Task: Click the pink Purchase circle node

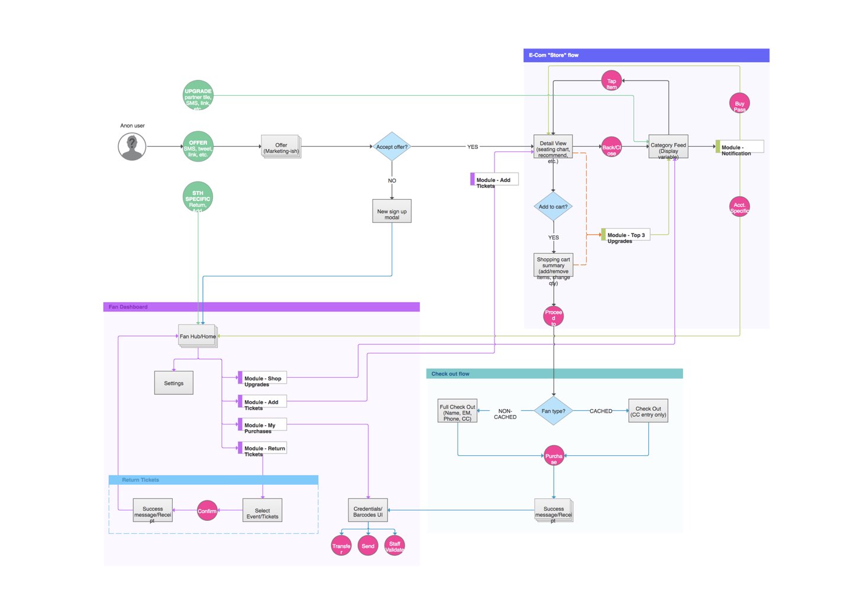Action: [x=554, y=456]
